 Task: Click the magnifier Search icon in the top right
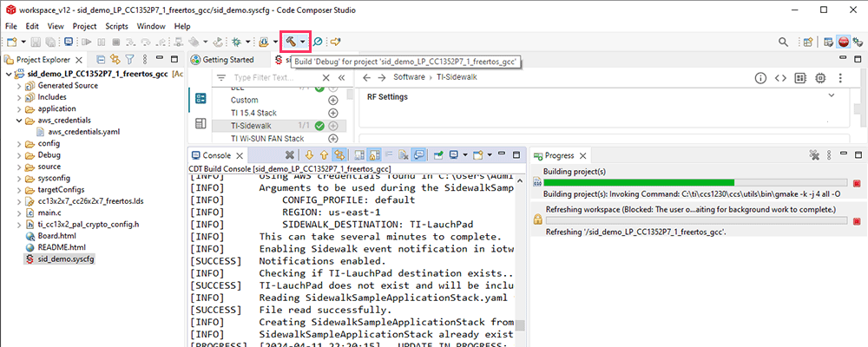(783, 42)
